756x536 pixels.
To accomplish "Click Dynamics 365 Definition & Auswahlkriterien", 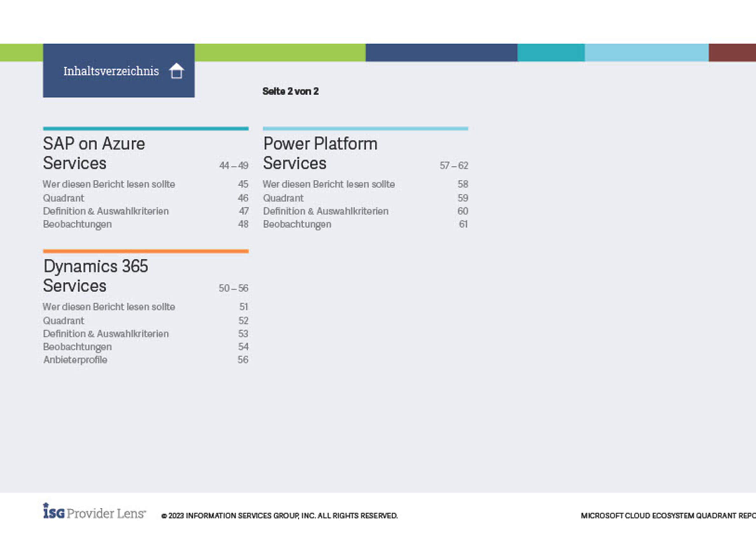I will (106, 334).
